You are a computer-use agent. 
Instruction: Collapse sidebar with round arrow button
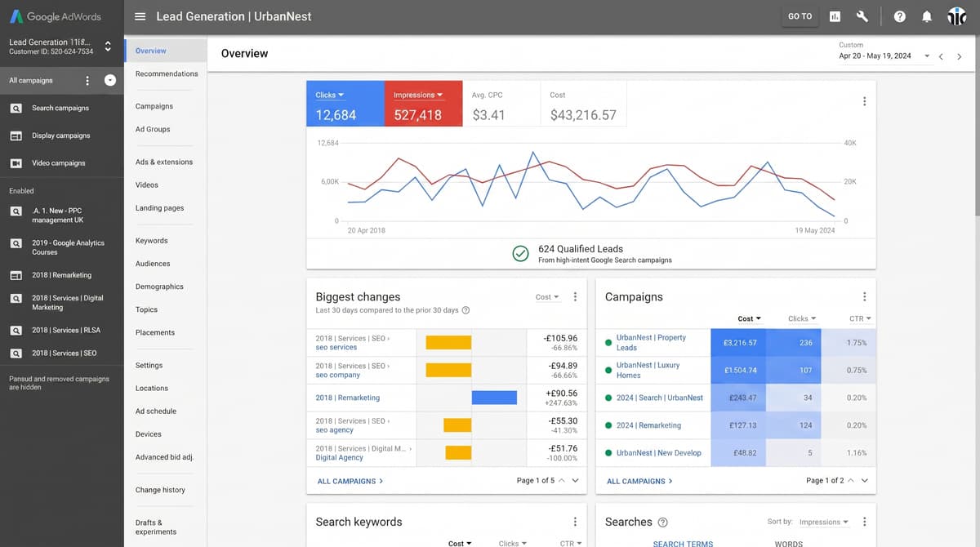click(110, 80)
